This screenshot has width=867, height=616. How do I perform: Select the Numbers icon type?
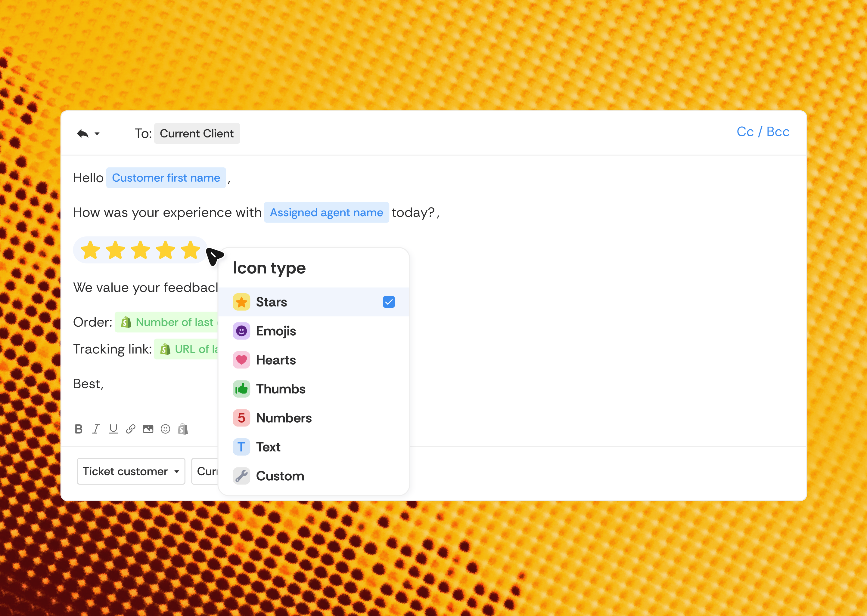(284, 418)
